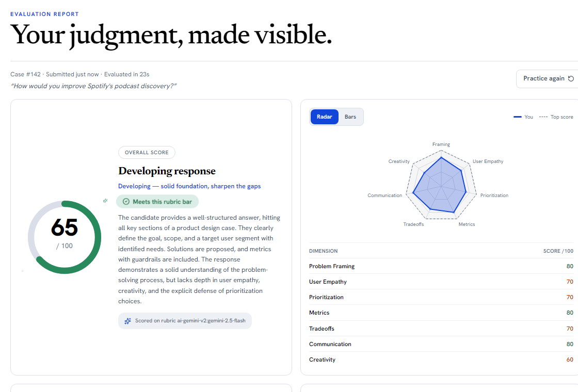The height and width of the screenshot is (392, 578).
Task: Click the Practice again button
Action: click(x=548, y=78)
